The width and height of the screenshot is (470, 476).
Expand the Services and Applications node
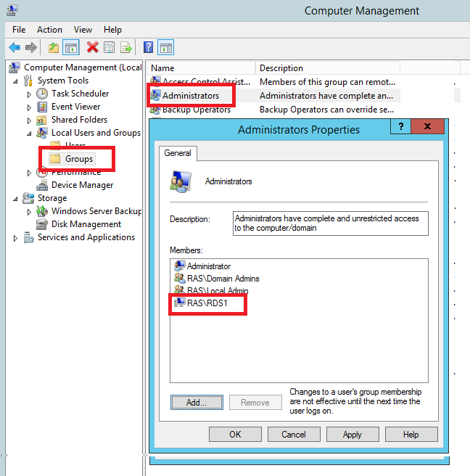point(15,238)
